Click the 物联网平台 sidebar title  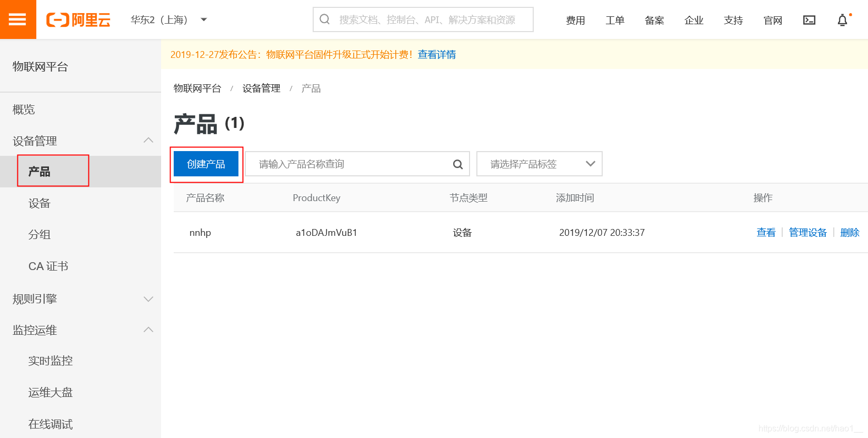coord(41,67)
